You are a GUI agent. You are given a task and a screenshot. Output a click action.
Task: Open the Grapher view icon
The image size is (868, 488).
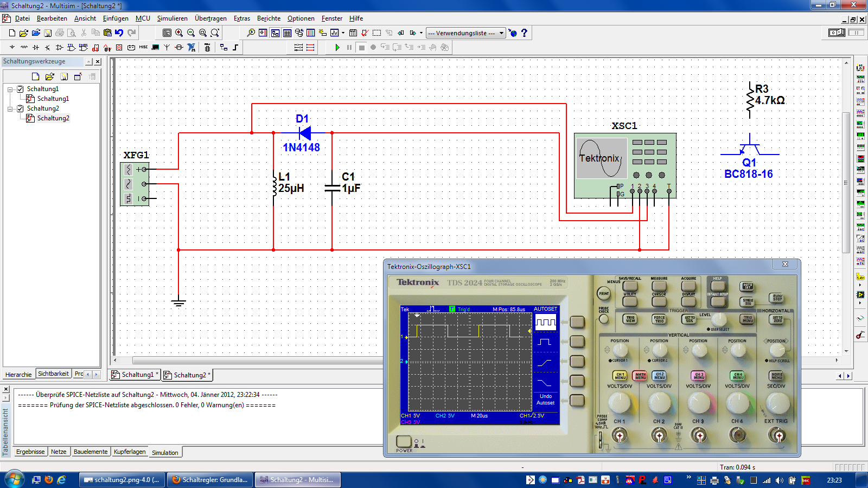(334, 33)
